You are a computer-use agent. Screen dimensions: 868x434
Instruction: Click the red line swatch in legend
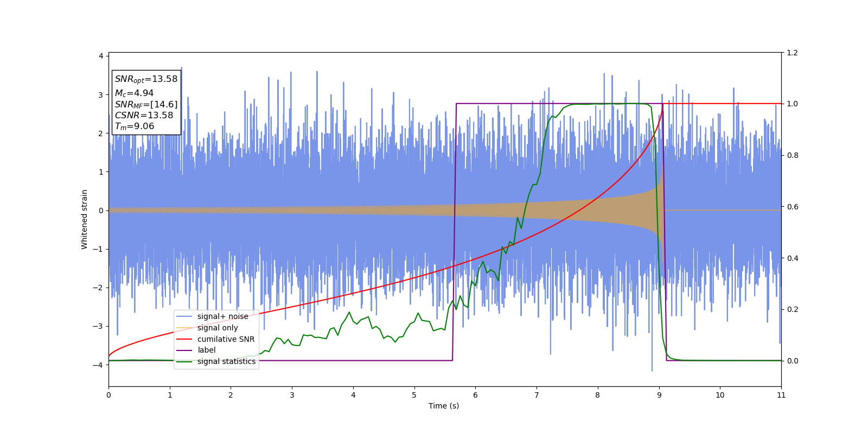(184, 339)
